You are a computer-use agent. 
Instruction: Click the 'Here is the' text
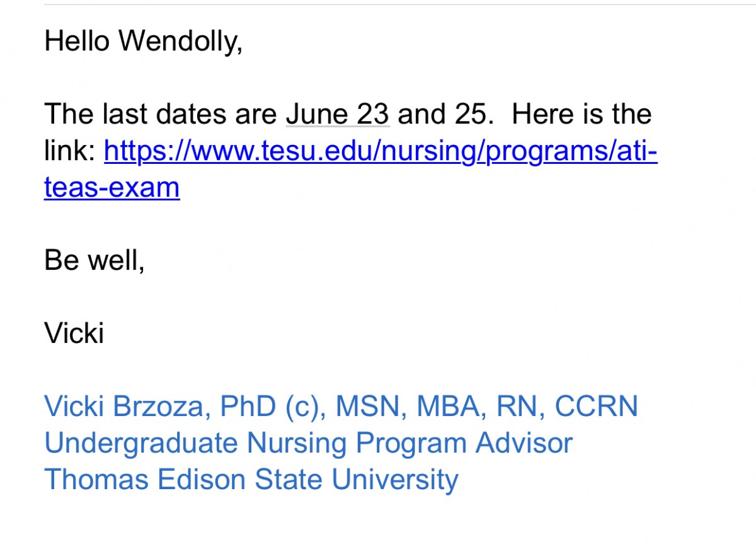581,115
